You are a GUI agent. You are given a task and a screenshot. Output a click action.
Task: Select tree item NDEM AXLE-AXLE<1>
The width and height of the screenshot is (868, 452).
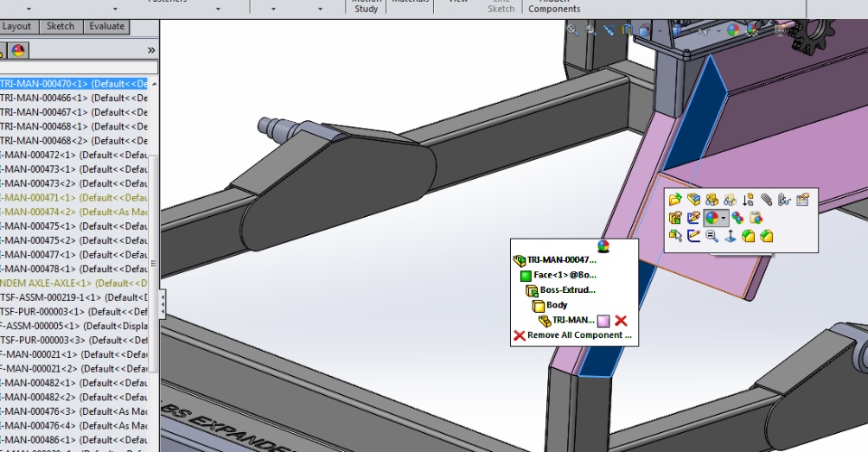coord(73,283)
